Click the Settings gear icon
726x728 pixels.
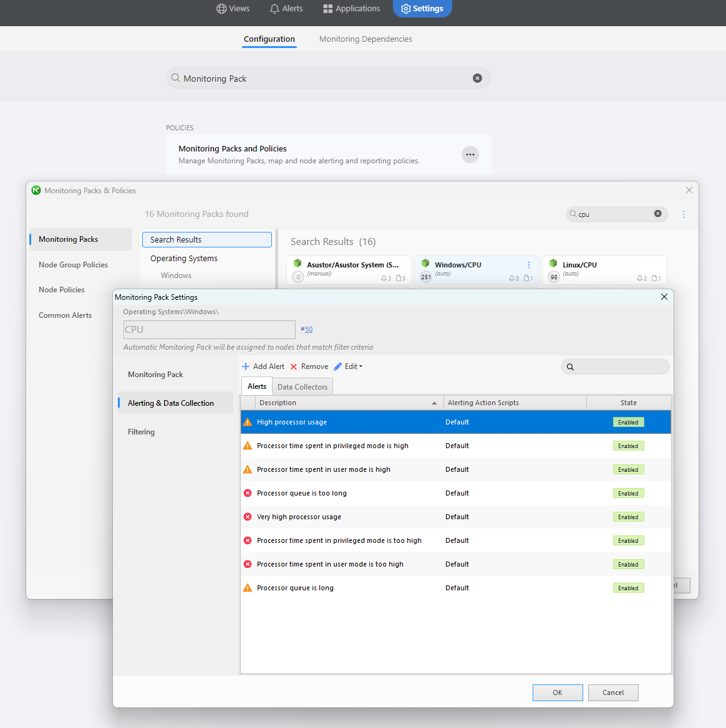405,8
